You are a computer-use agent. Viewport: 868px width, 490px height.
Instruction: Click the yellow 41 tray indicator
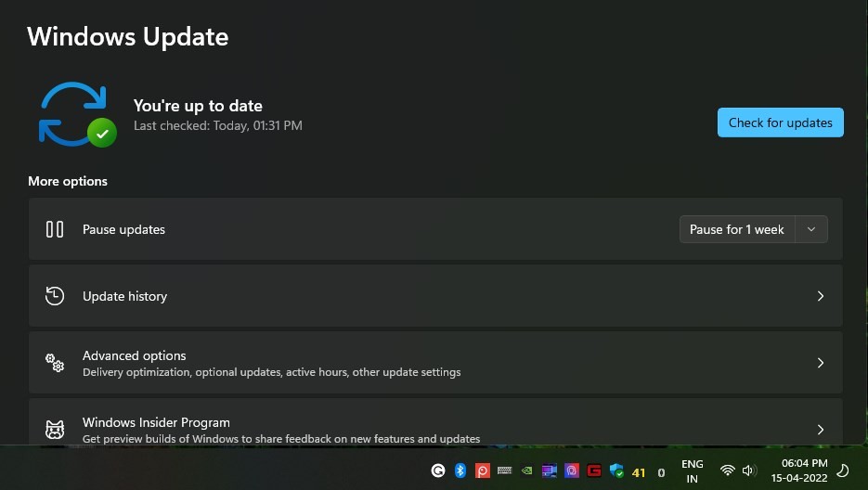click(x=639, y=472)
